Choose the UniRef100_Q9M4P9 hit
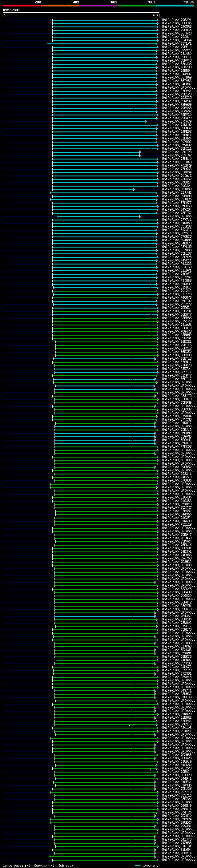Screen dimensions: 197x868 pos(176,118)
